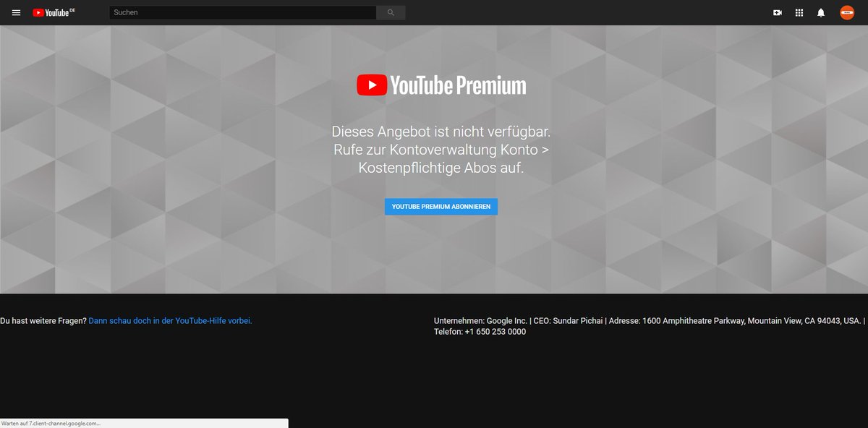This screenshot has height=428, width=868.
Task: Select the text 'Dieses Angebot ist nicht verfügbar.'
Action: (441, 132)
